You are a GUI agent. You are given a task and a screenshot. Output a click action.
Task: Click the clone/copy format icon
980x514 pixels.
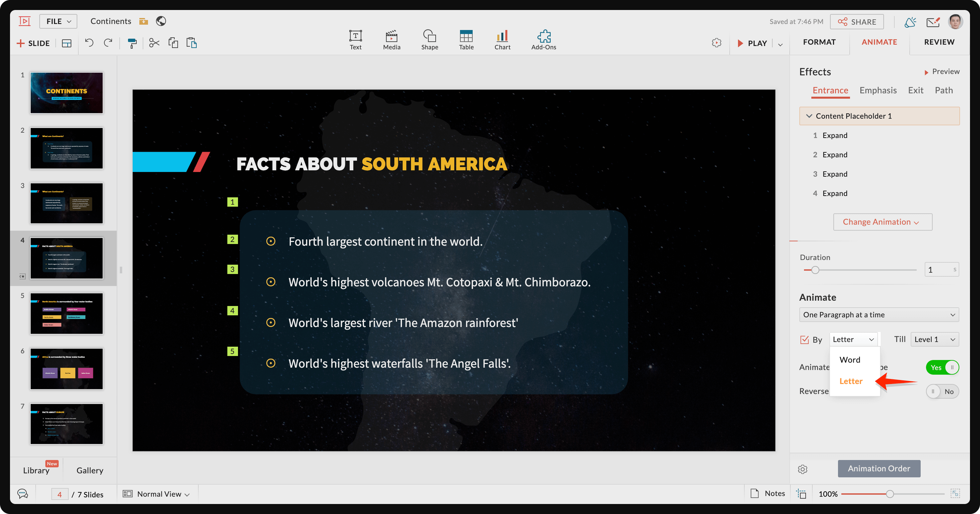[132, 43]
